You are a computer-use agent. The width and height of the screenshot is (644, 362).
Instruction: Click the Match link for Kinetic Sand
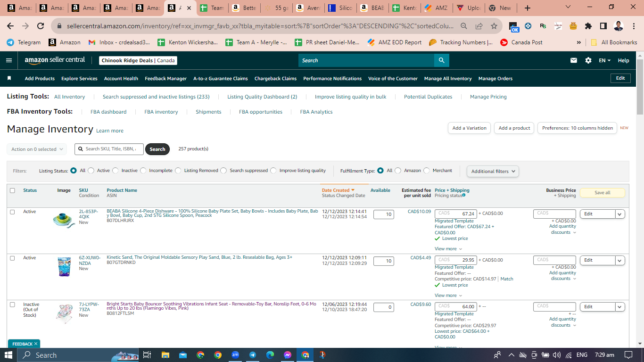(507, 279)
